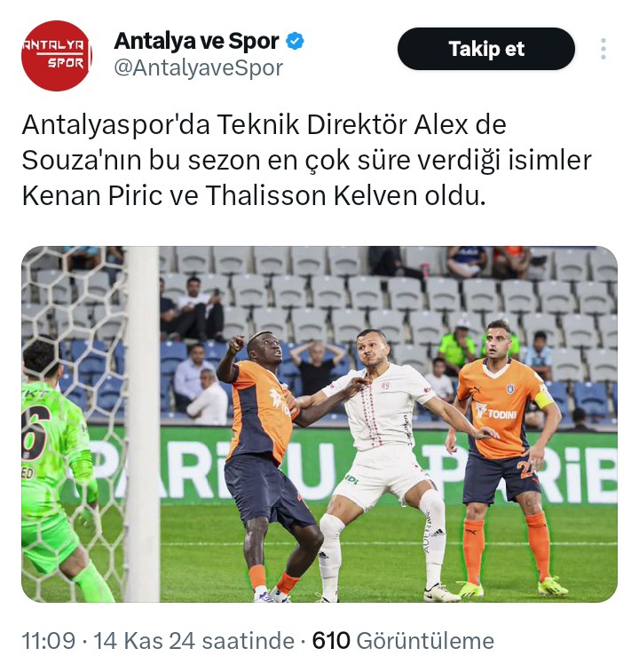
Task: Click the blue verified checkmark badge
Action: 295,41
